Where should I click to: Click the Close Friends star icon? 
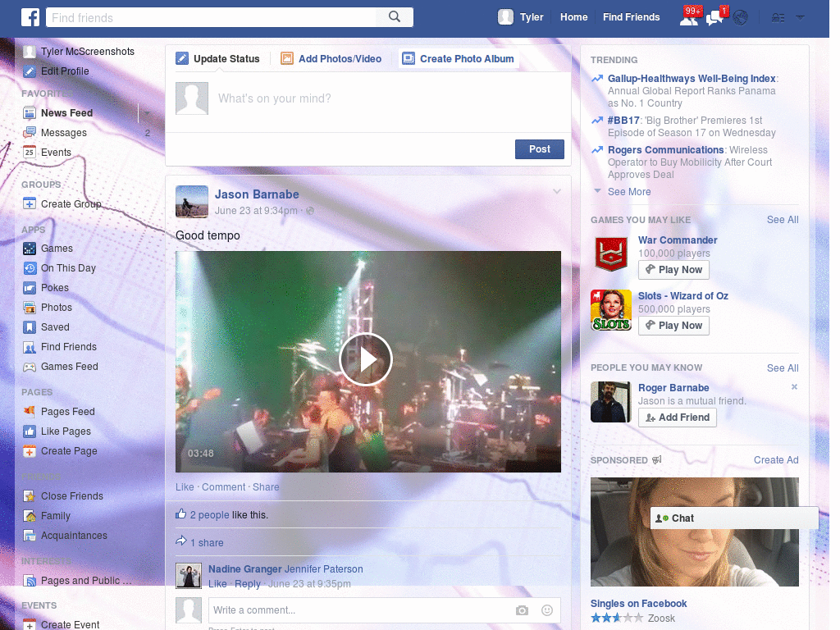click(x=30, y=496)
